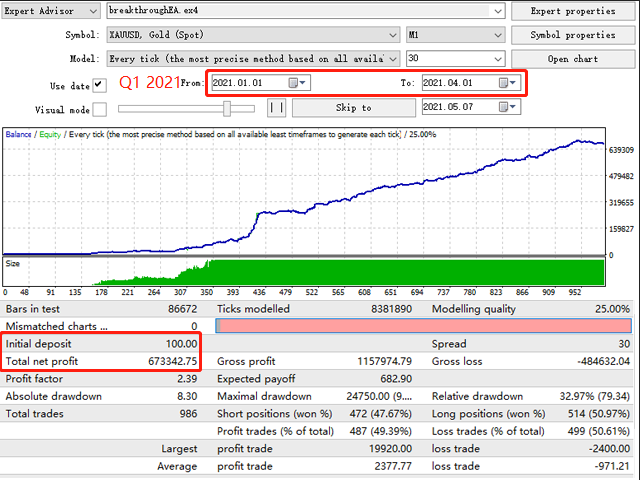Image resolution: width=640 pixels, height=480 pixels.
Task: Click the pause button beside speed slider
Action: 276,108
